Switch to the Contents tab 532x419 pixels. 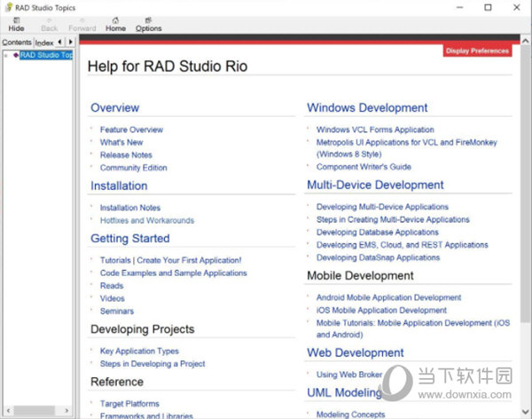click(17, 42)
